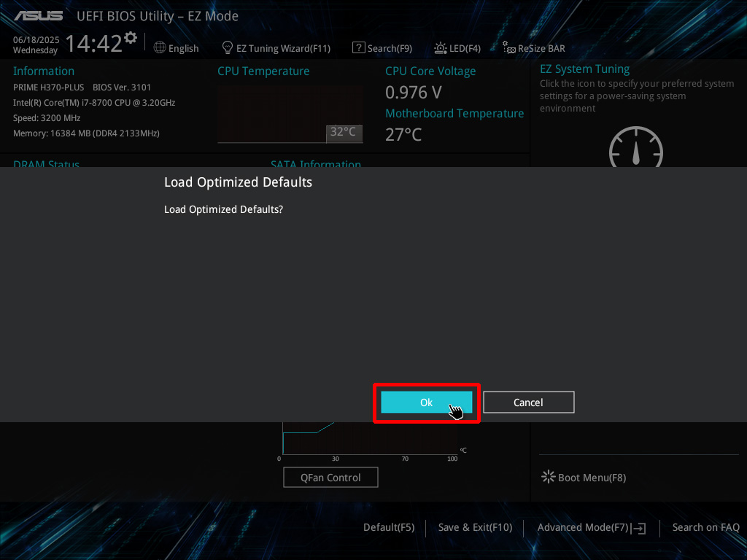Toggle ReSize BAR option
The width and height of the screenshot is (747, 560).
pyautogui.click(x=541, y=48)
